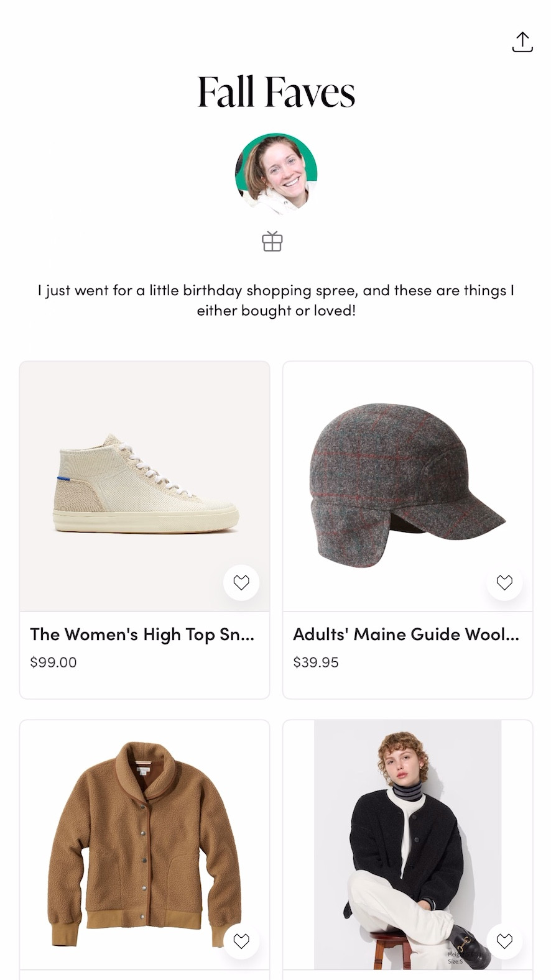Tap the height and size caption on model photo
This screenshot has width=551, height=980.
[456, 958]
